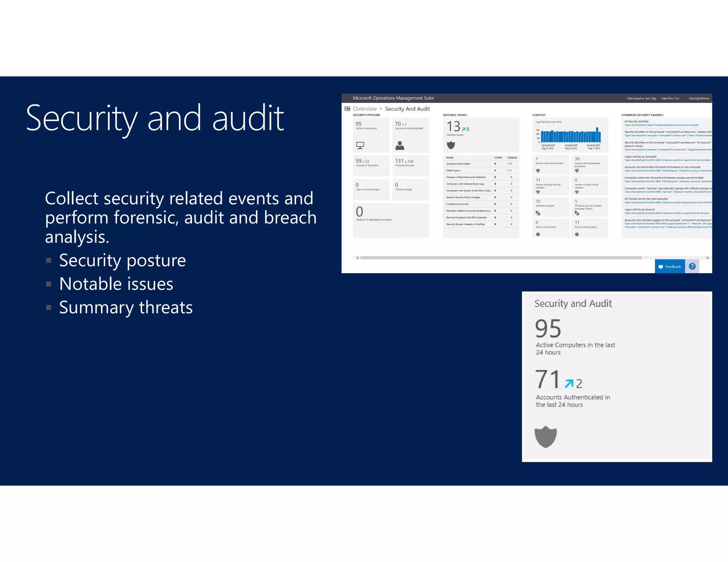Click shield icon on Servers missing security updates
This screenshot has height=562, width=728.
click(x=538, y=192)
